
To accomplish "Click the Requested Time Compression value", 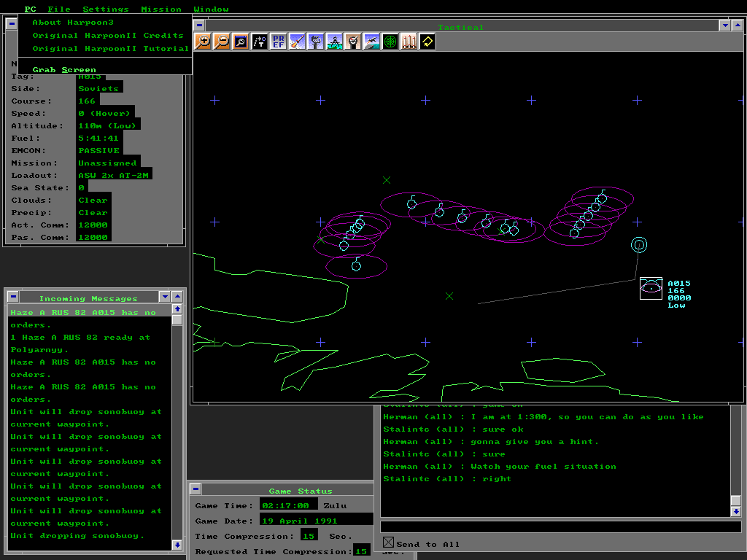I will (362, 551).
